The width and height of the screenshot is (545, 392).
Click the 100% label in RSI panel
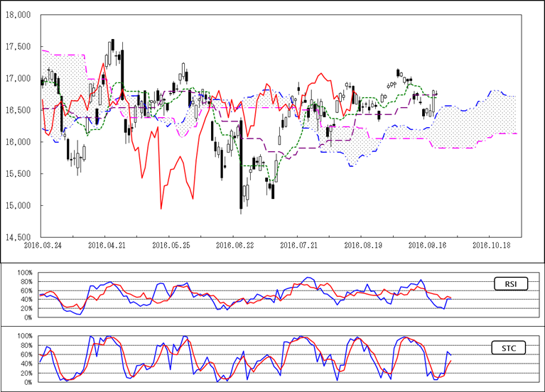point(24,273)
